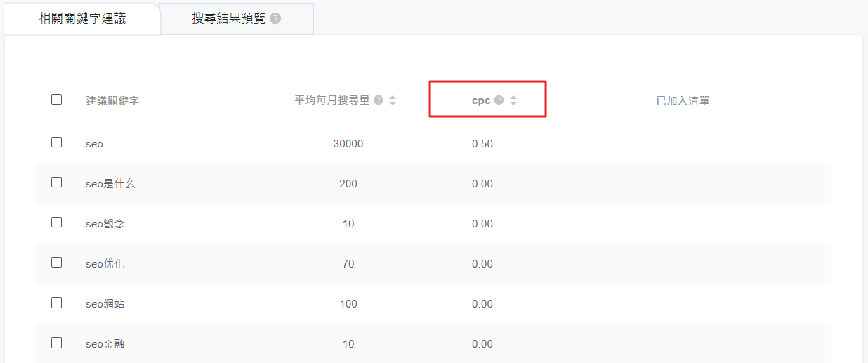Sort by 平均每月搜尋量 using sort arrows
Screen dimensions: 868x363
coord(393,100)
